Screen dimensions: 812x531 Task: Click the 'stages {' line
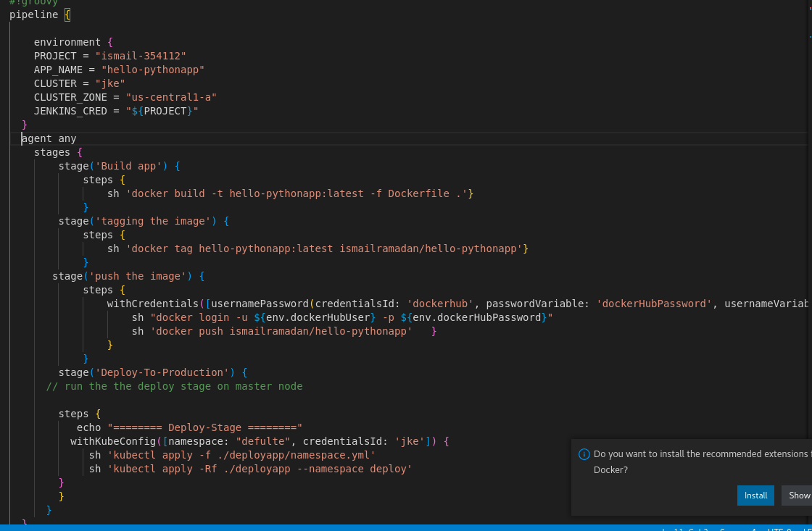point(58,152)
